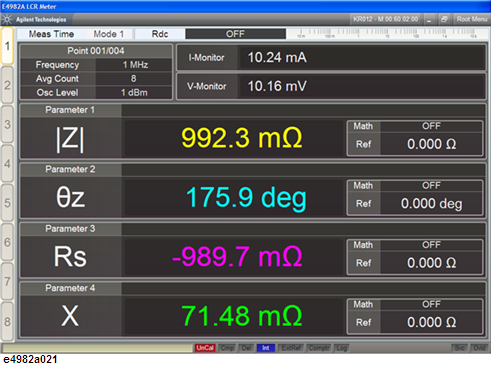Click the -989.7 mΩ measurement value

[237, 257]
